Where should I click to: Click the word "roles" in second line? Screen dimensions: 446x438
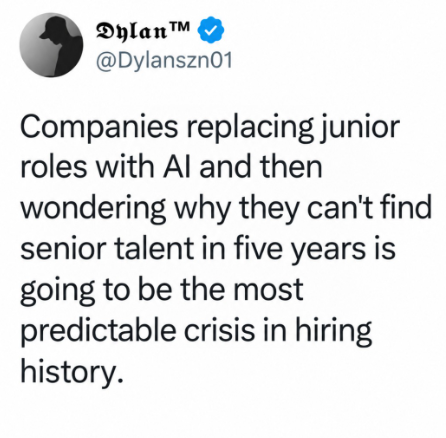pyautogui.click(x=54, y=166)
